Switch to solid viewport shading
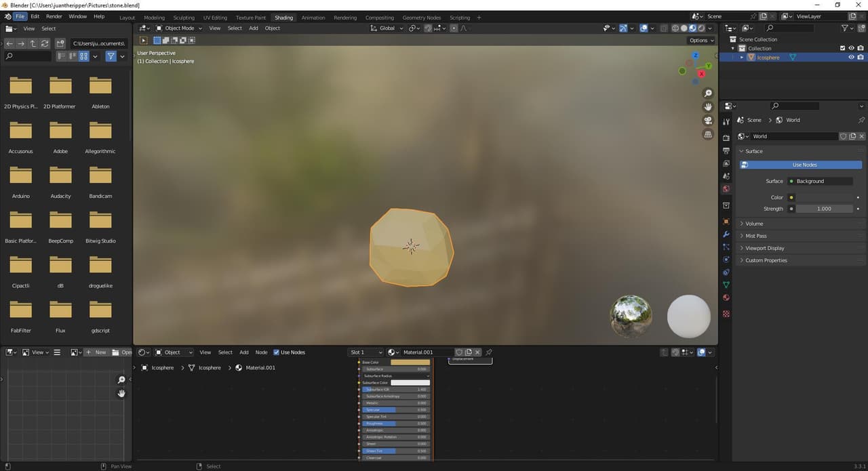The height and width of the screenshot is (471, 868). [x=684, y=28]
